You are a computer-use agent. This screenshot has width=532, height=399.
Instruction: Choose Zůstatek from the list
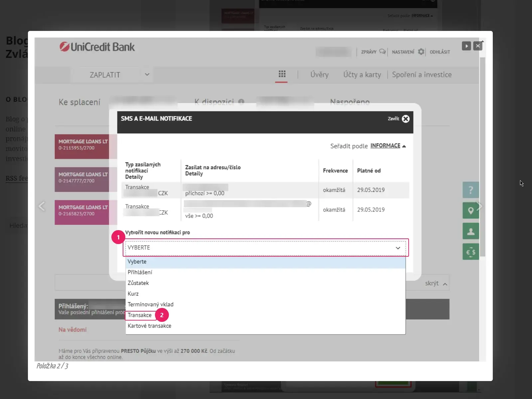[x=265, y=283]
